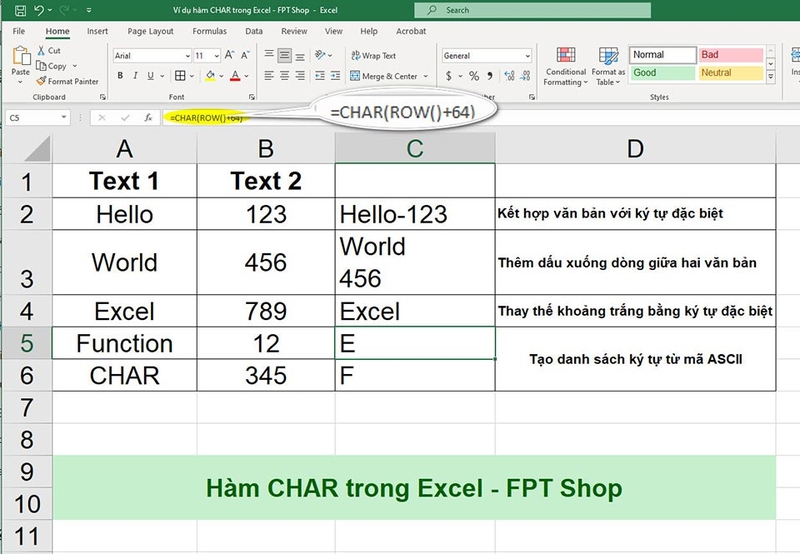Align cell text to the right
The height and width of the screenshot is (554, 800).
pyautogui.click(x=301, y=75)
